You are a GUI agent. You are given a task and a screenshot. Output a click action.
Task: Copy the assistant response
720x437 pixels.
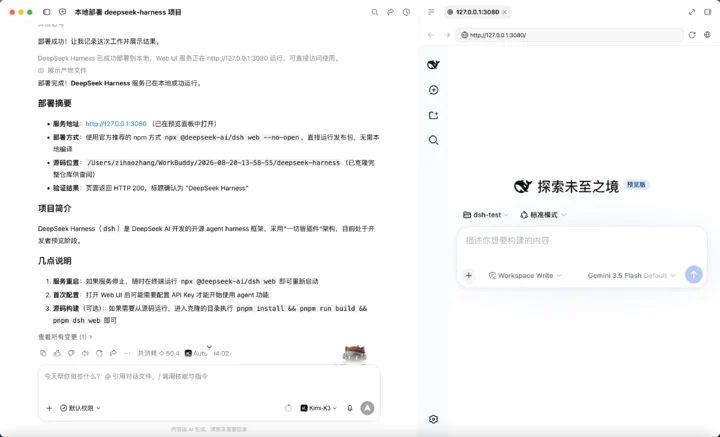point(43,353)
